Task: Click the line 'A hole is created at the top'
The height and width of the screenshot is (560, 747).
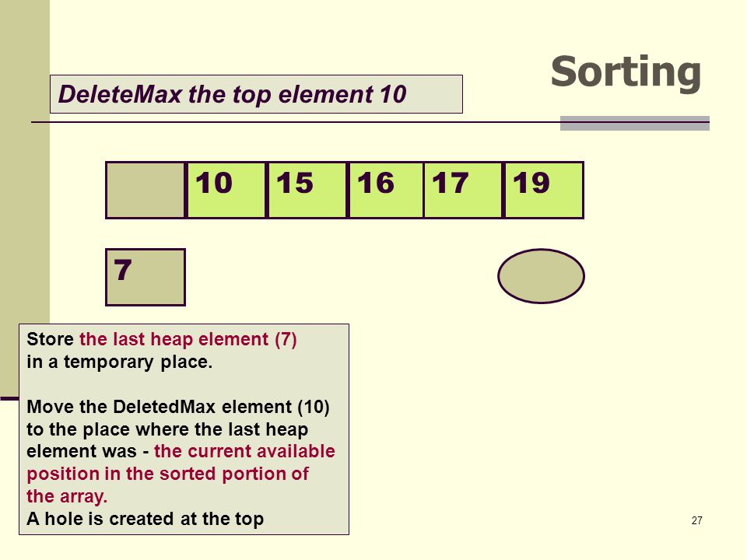Action: click(146, 519)
